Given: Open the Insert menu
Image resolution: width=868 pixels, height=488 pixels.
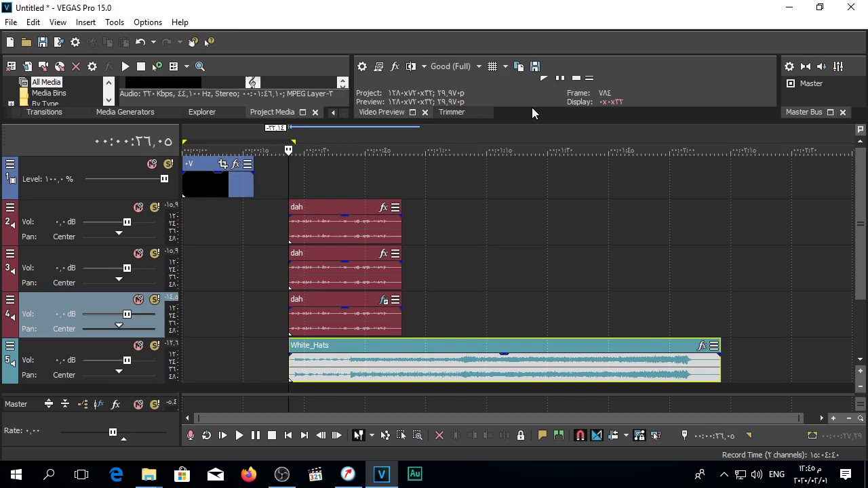Looking at the screenshot, I should click(85, 22).
